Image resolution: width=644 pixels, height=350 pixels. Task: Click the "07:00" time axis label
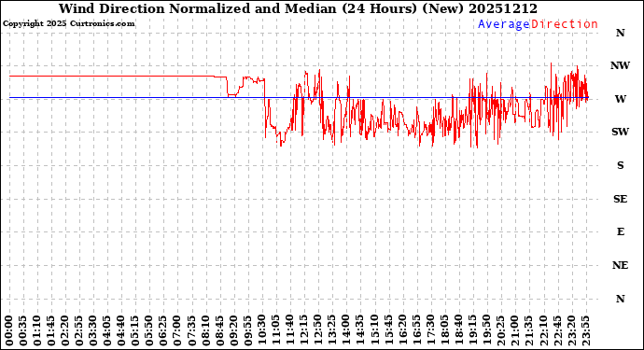point(177,330)
